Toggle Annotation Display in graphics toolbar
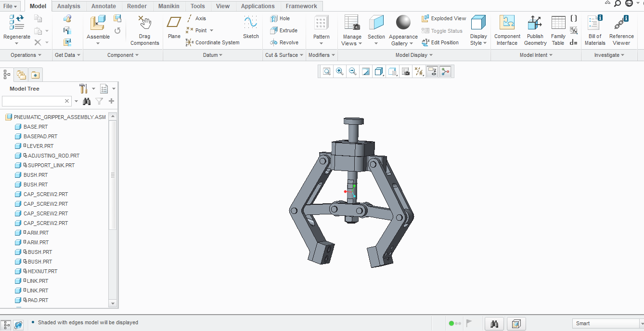Screen dimensions: 644x331 point(432,72)
